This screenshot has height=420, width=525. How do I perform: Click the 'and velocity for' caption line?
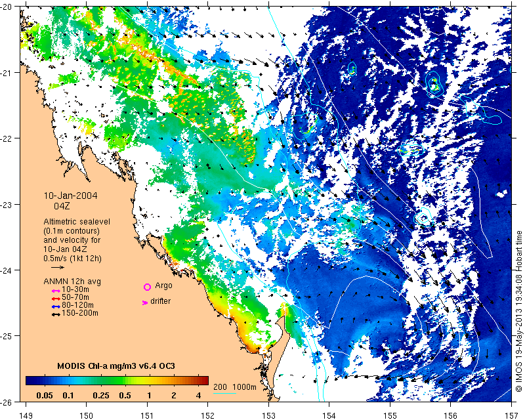click(72, 240)
